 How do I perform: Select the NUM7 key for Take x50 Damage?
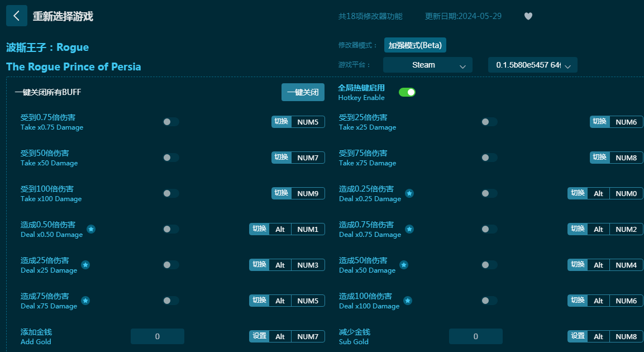(308, 158)
